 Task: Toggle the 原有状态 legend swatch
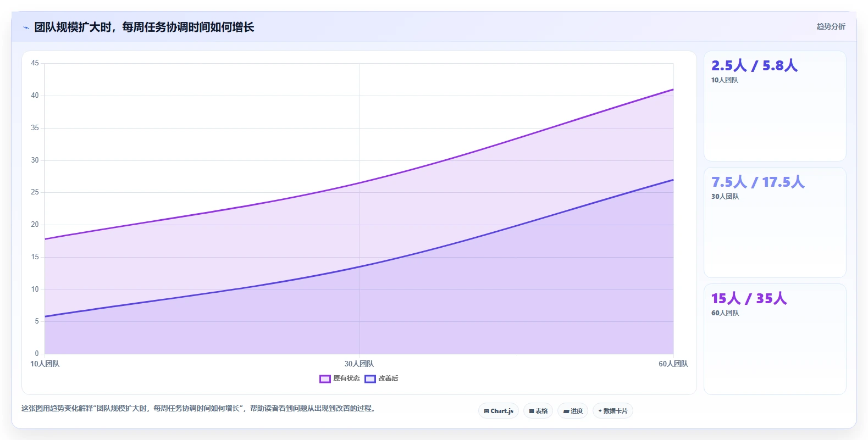[x=325, y=378]
